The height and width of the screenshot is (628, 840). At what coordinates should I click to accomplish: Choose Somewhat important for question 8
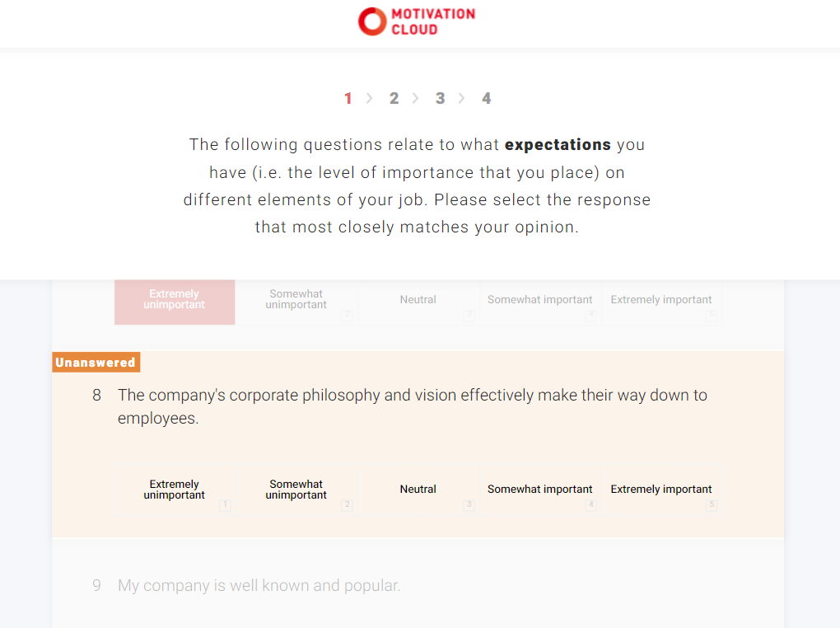tap(540, 490)
